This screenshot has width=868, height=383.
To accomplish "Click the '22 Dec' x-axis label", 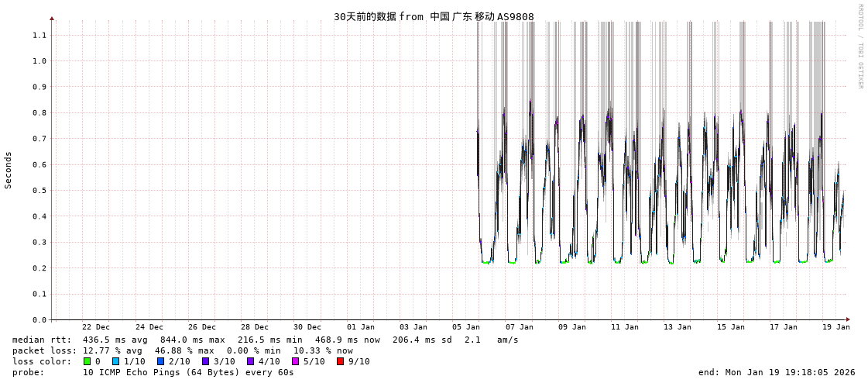I will coord(96,327).
